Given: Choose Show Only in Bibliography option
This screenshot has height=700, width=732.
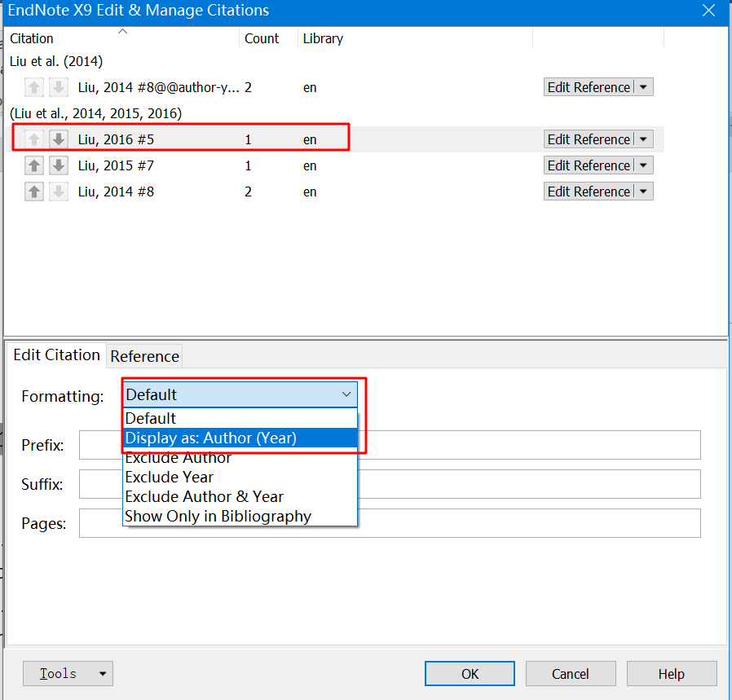Looking at the screenshot, I should (240, 516).
